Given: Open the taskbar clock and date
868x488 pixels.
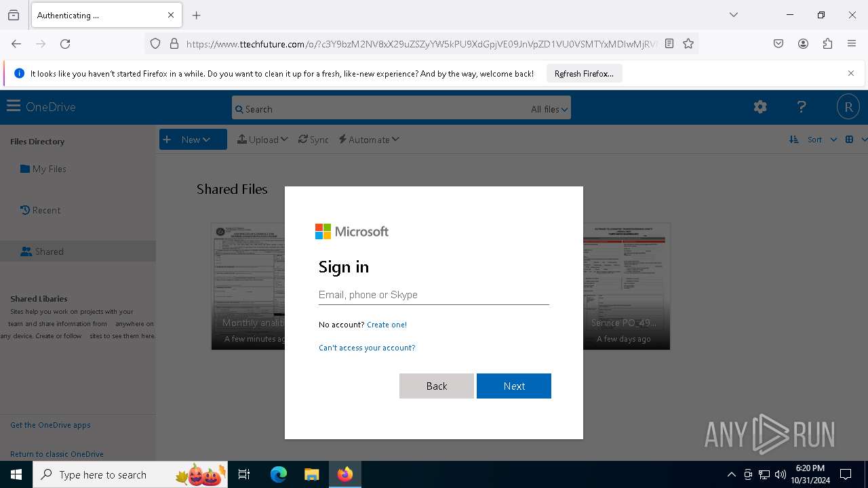Looking at the screenshot, I should tap(810, 474).
